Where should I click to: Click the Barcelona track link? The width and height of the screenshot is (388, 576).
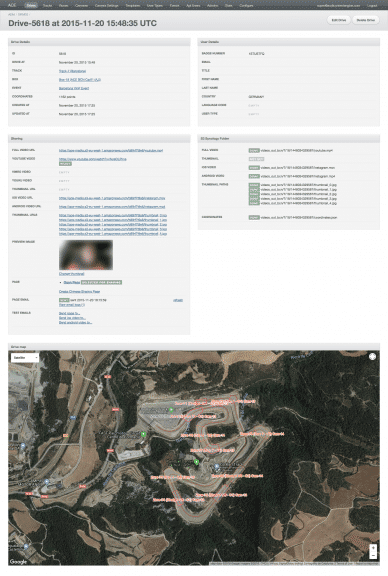(x=72, y=71)
